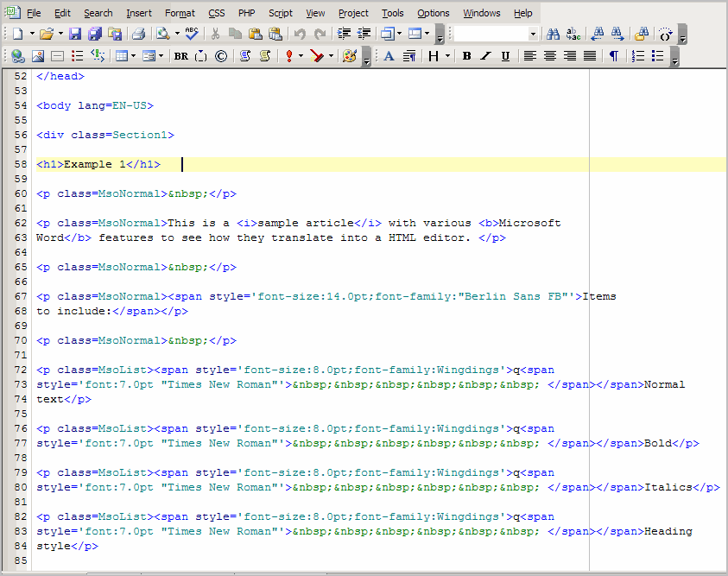Screen dimensions: 728x576
Task: Open the PHP menu
Action: (x=246, y=13)
